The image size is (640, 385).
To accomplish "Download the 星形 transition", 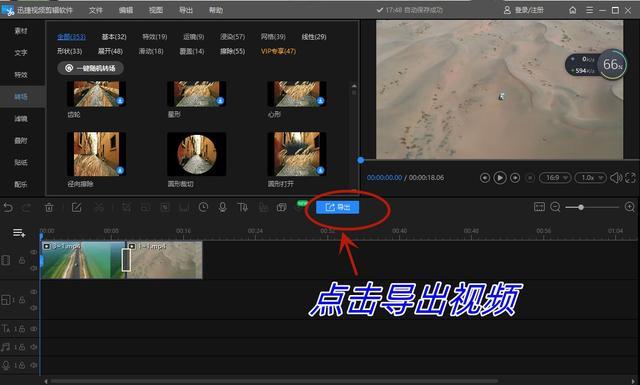I will (220, 100).
